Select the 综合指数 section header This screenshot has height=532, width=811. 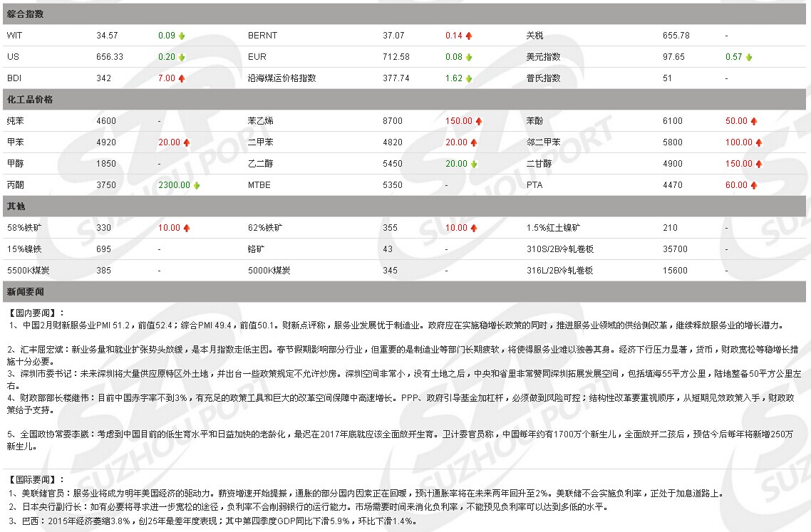coord(405,14)
